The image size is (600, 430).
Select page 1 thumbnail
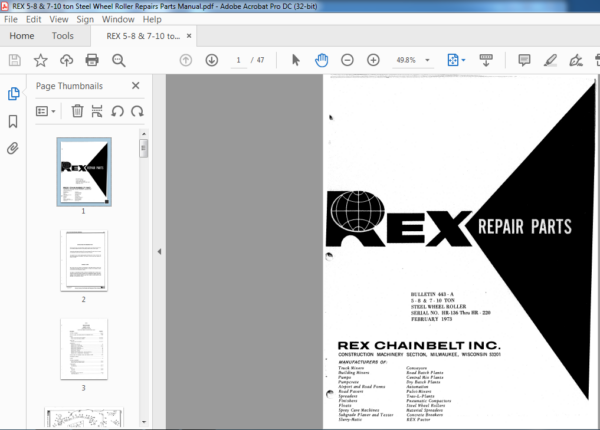84,172
